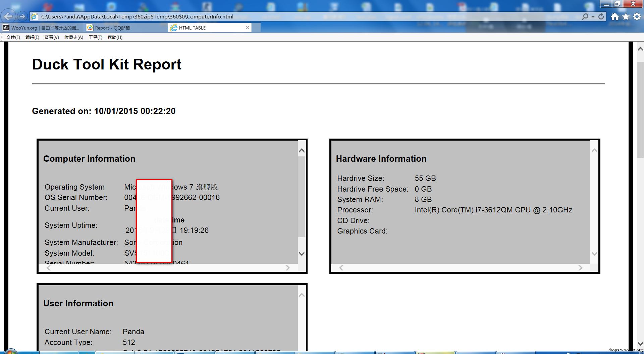Open the Home page icon
Image resolution: width=644 pixels, height=354 pixels.
(x=614, y=16)
